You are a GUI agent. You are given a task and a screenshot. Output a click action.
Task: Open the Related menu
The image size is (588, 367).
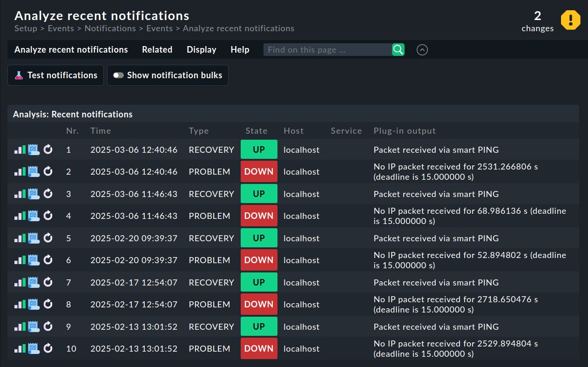point(157,49)
